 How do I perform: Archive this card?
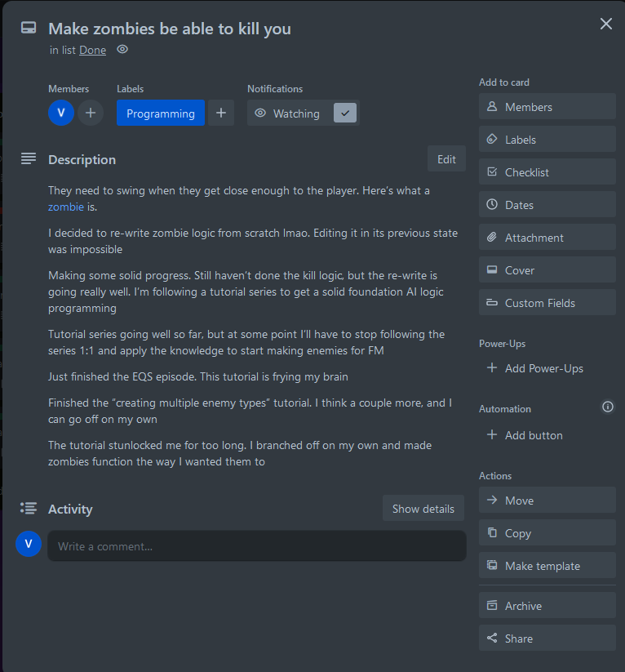(x=547, y=606)
